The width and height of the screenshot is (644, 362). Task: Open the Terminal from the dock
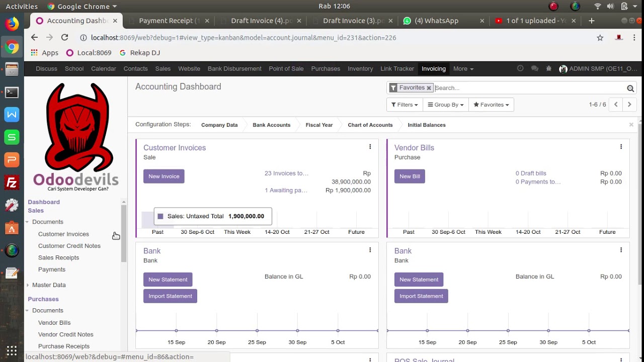tap(12, 92)
